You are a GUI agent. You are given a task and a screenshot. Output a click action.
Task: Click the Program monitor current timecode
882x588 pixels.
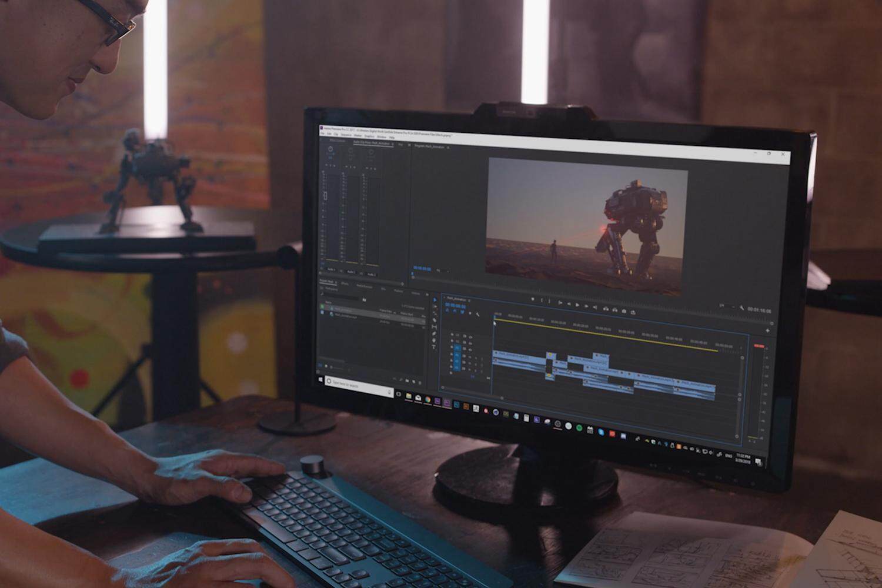click(x=422, y=268)
